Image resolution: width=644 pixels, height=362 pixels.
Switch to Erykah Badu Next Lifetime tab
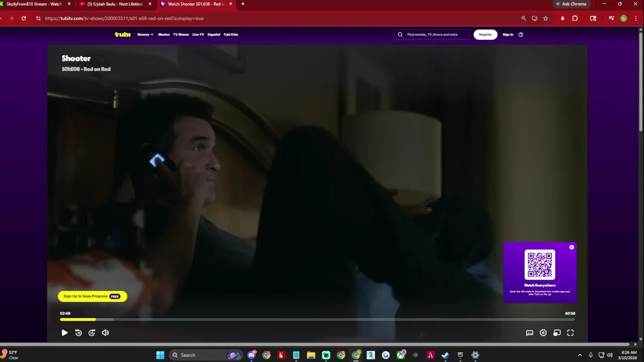(x=114, y=4)
